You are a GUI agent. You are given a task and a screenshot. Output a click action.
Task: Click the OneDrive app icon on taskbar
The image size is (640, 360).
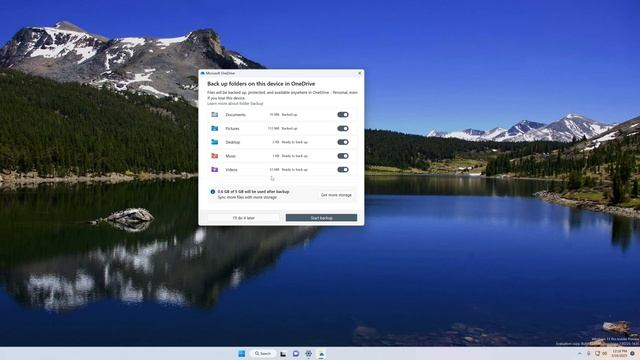[x=321, y=354]
